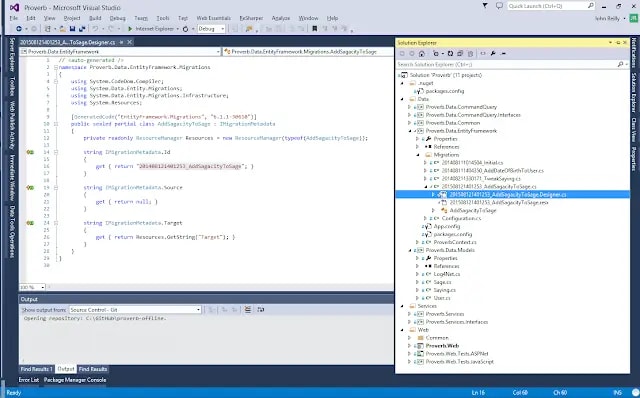The height and width of the screenshot is (398, 640).
Task: Open the Debug configuration dropdown
Action: pos(211,29)
